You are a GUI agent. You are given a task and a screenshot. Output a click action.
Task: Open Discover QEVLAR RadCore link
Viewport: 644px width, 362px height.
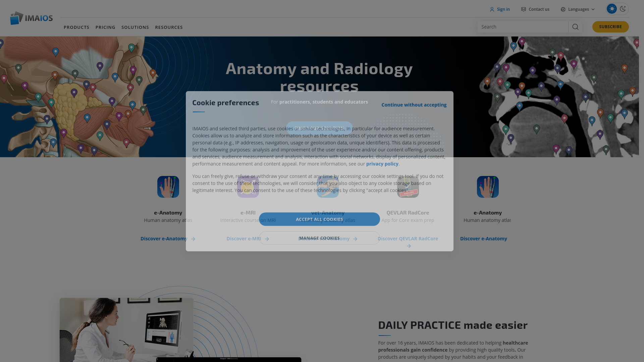coord(408,239)
